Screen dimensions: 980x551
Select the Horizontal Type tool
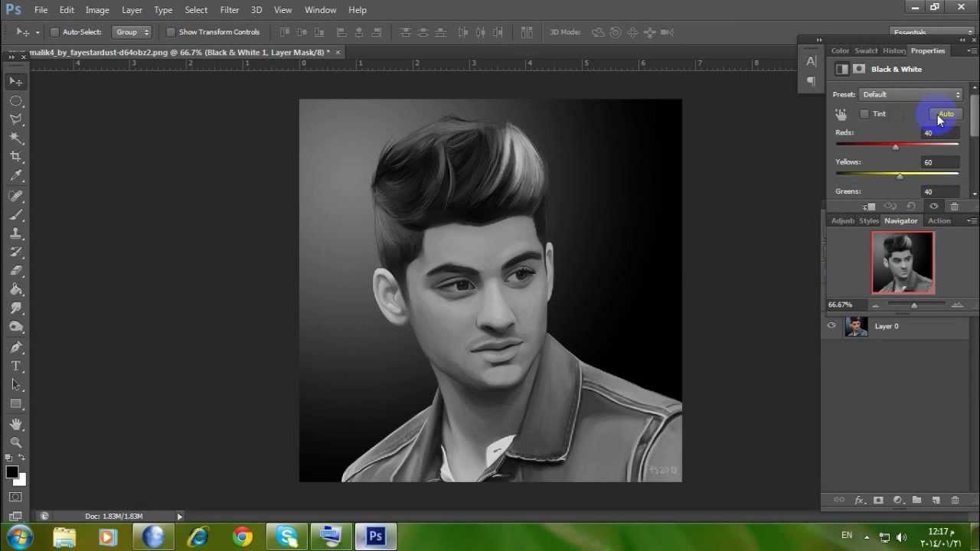click(x=16, y=366)
